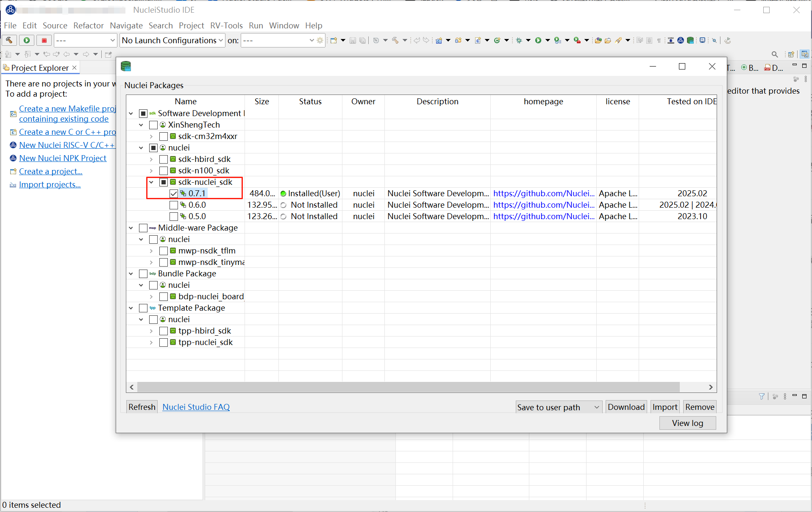Click the Download button
The width and height of the screenshot is (812, 512).
click(626, 407)
